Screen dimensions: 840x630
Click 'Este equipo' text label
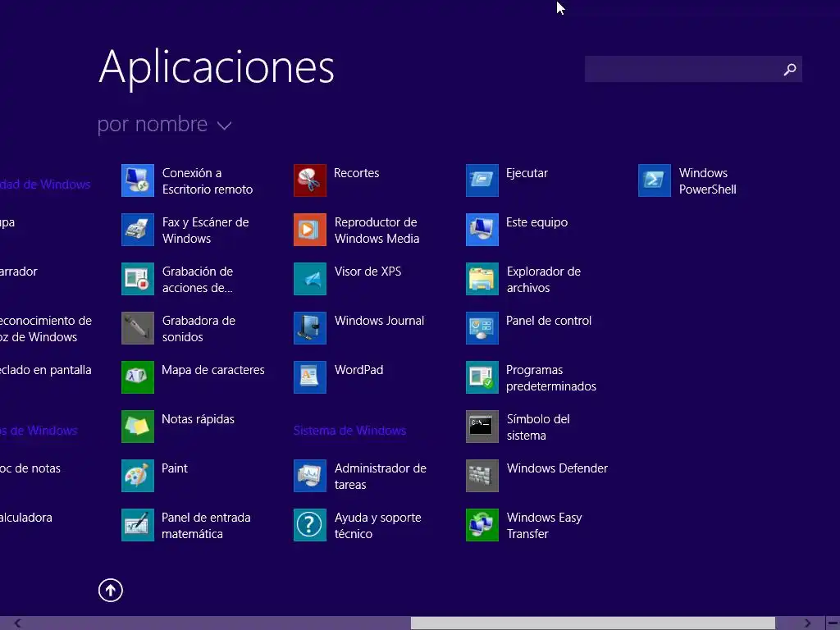[536, 222]
